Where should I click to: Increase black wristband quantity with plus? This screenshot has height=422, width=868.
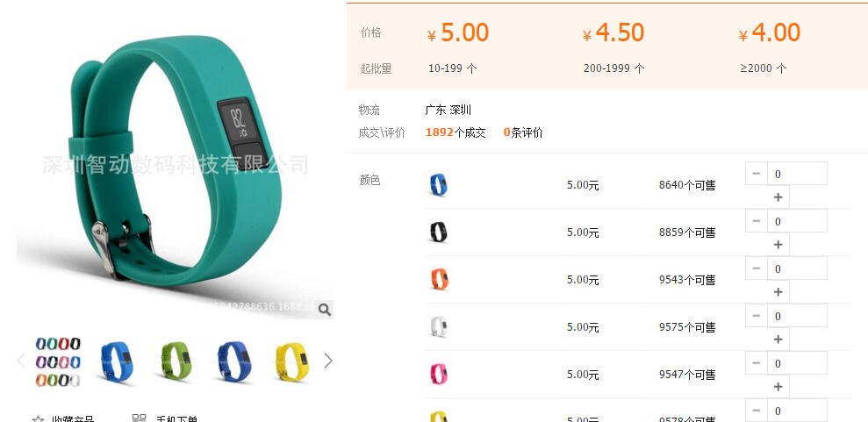(x=778, y=245)
